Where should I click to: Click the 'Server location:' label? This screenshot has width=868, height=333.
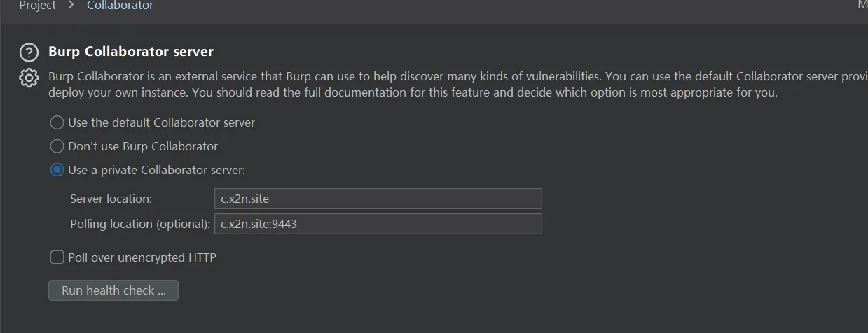(x=111, y=199)
